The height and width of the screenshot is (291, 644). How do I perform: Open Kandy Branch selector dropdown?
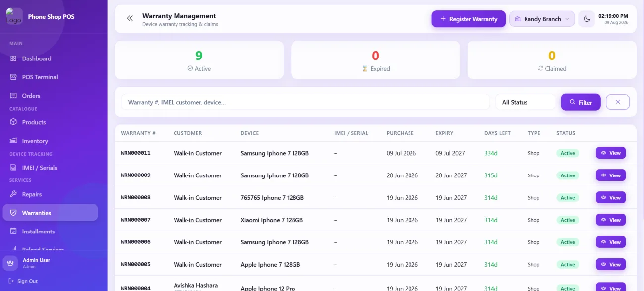[542, 19]
